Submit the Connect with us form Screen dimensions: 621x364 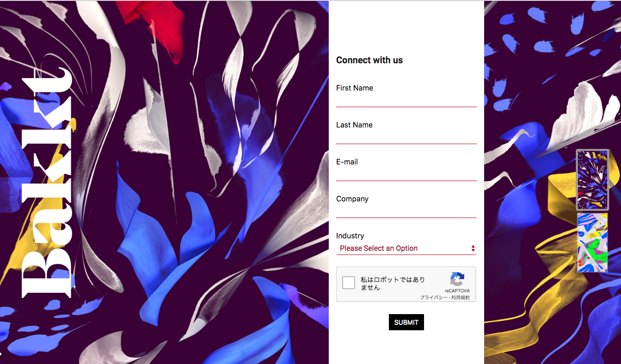coord(406,322)
